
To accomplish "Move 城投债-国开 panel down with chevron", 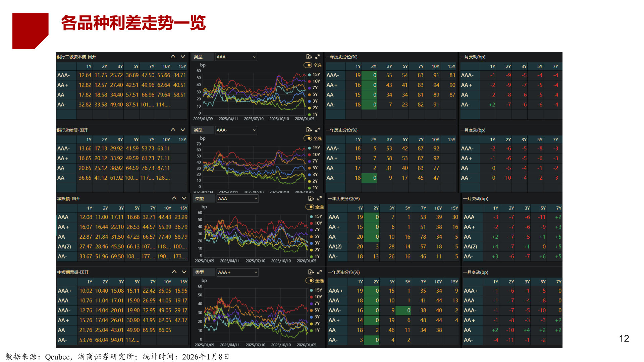I will point(184,198).
